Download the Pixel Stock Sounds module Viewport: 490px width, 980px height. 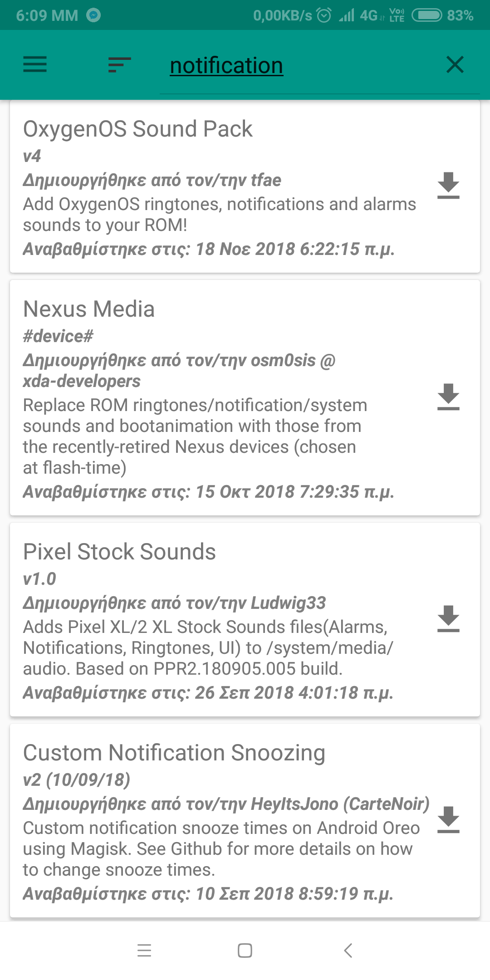(x=448, y=618)
